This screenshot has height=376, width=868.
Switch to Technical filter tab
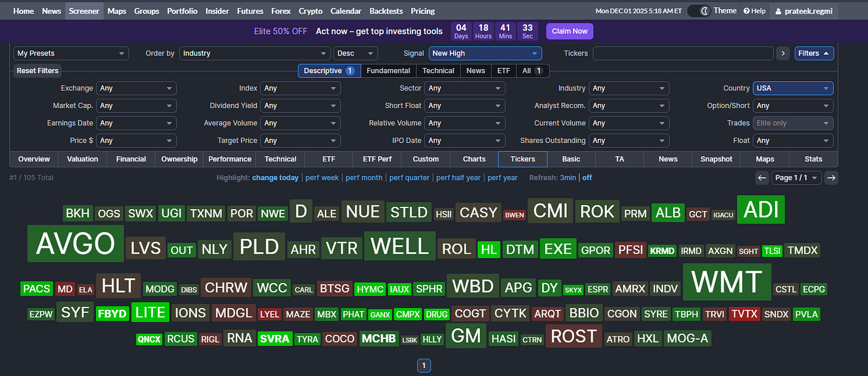438,70
